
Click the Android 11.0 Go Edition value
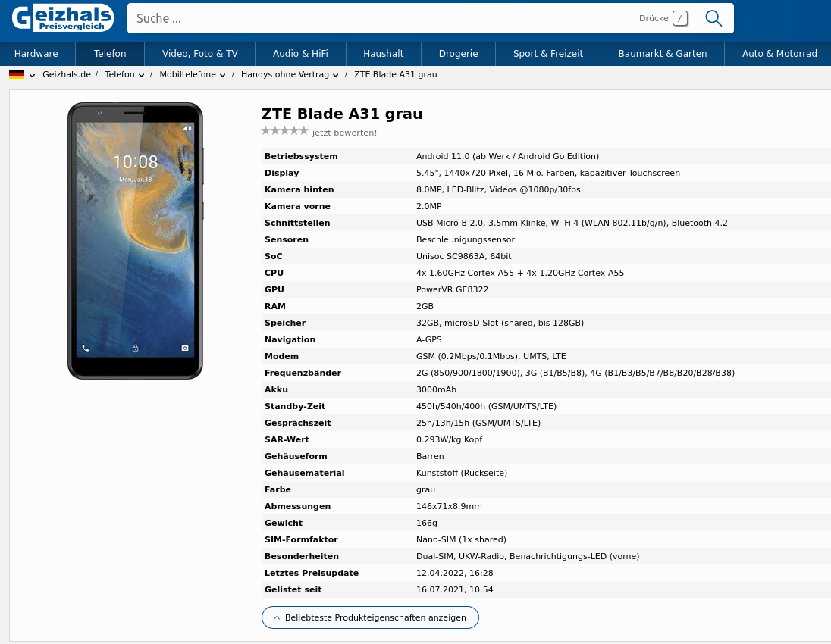click(x=507, y=156)
